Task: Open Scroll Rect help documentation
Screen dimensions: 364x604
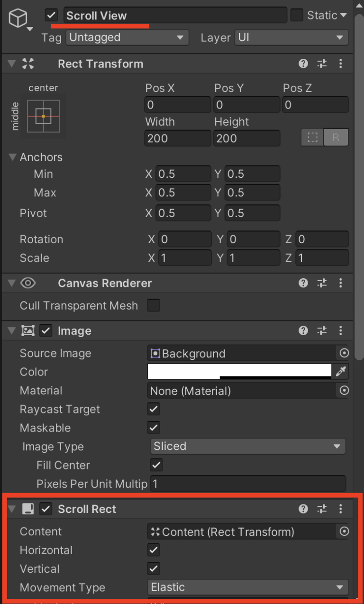Action: coord(303,509)
